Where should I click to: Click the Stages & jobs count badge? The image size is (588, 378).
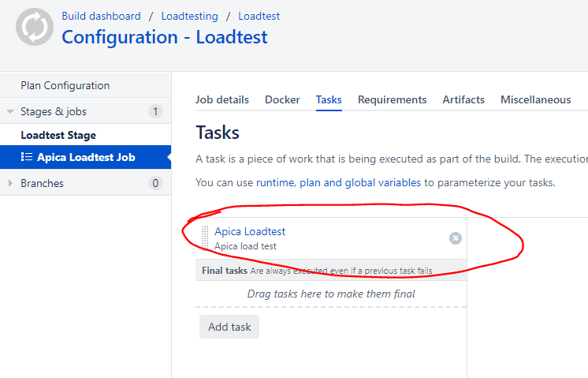pyautogui.click(x=155, y=112)
